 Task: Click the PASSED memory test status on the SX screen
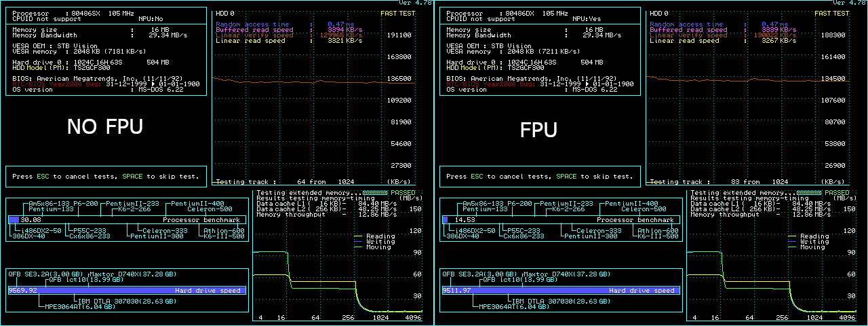(x=403, y=193)
